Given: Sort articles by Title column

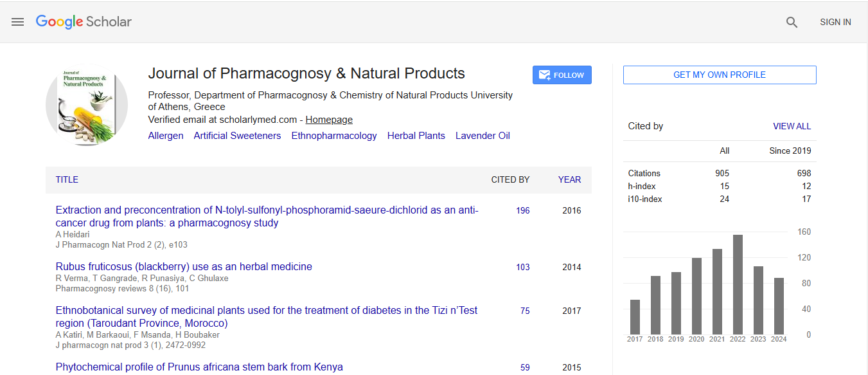Looking at the screenshot, I should click(67, 180).
